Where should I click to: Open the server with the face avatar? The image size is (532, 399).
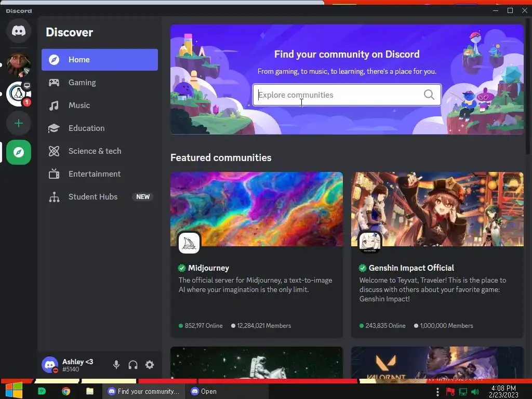pyautogui.click(x=19, y=64)
